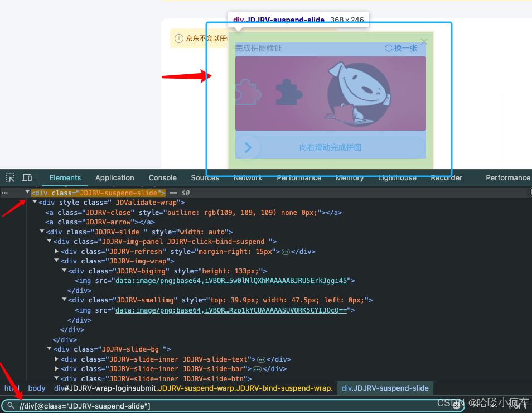
Task: Switch to the Elements tab
Action: coord(65,177)
